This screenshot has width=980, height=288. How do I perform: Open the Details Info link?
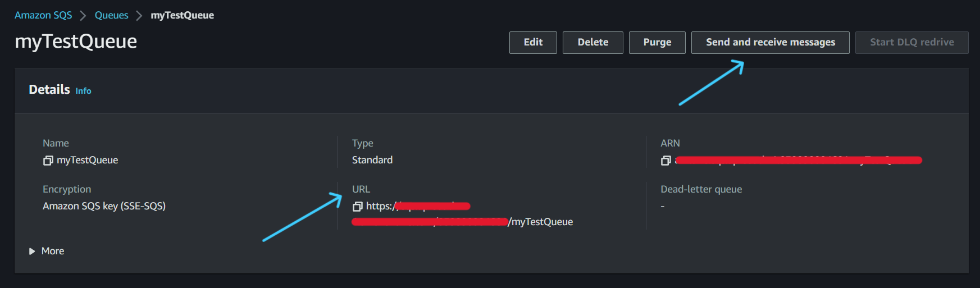coord(83,91)
